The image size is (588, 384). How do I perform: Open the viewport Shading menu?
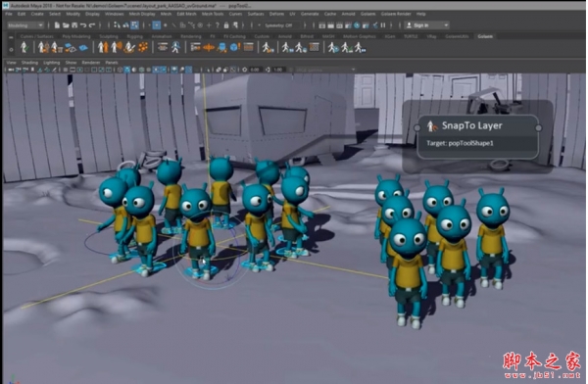[x=29, y=63]
